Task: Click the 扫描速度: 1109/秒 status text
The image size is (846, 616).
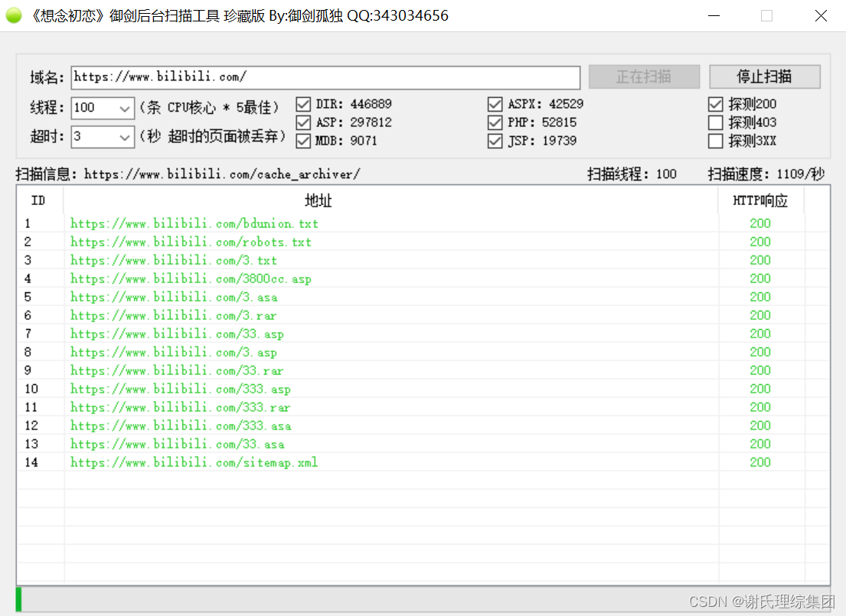Action: point(766,174)
